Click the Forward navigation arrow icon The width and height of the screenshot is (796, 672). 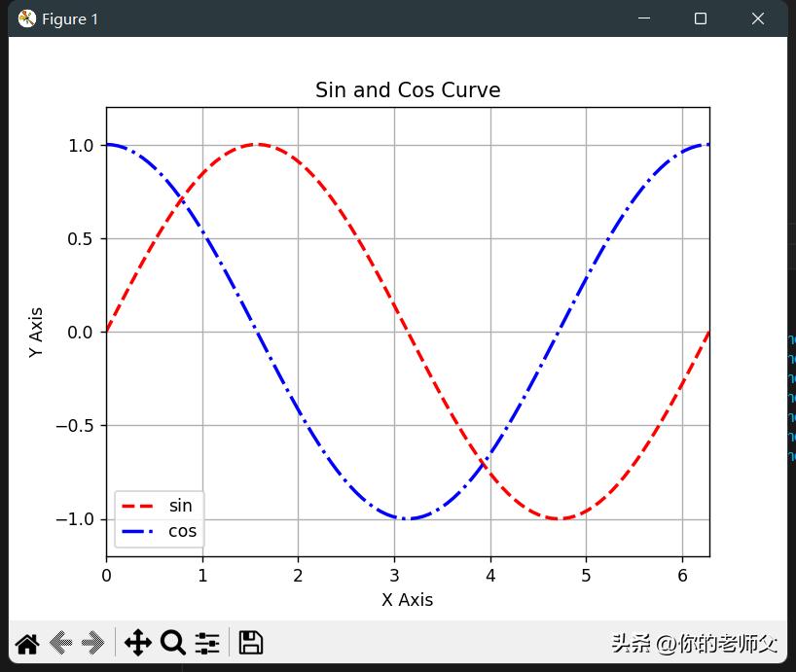pos(92,642)
